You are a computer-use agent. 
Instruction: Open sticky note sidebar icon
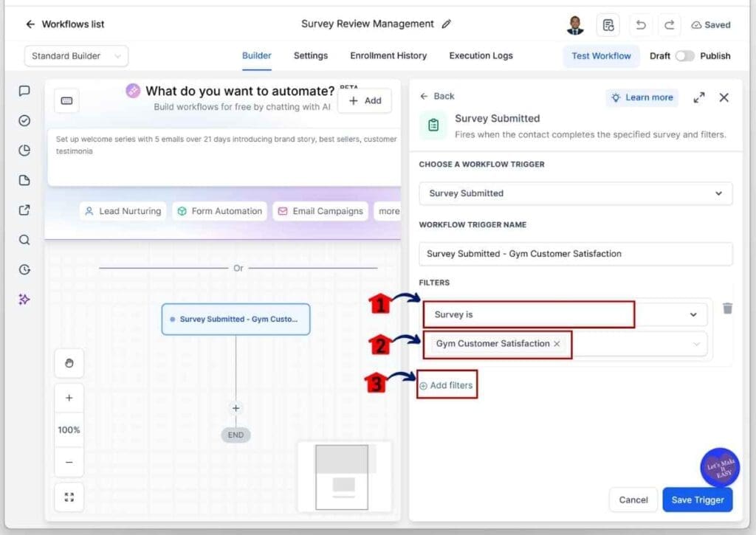[x=24, y=180]
